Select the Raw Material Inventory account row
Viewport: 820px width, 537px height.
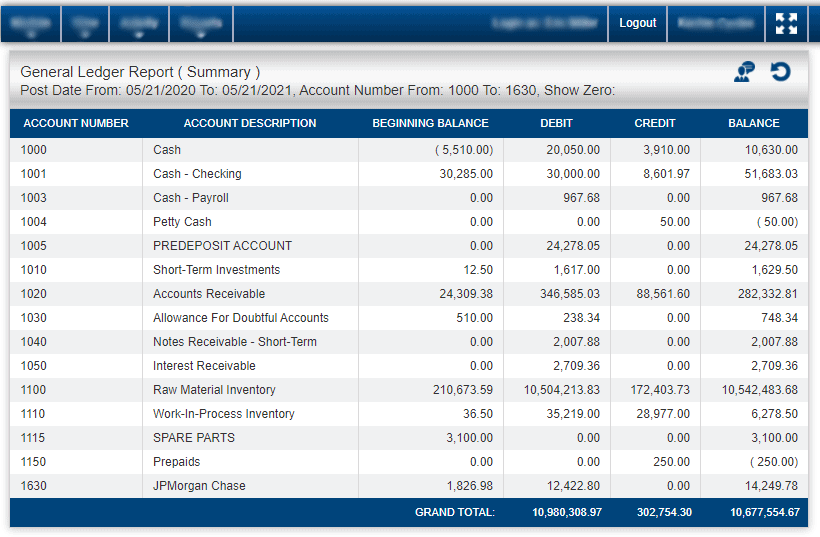point(409,390)
